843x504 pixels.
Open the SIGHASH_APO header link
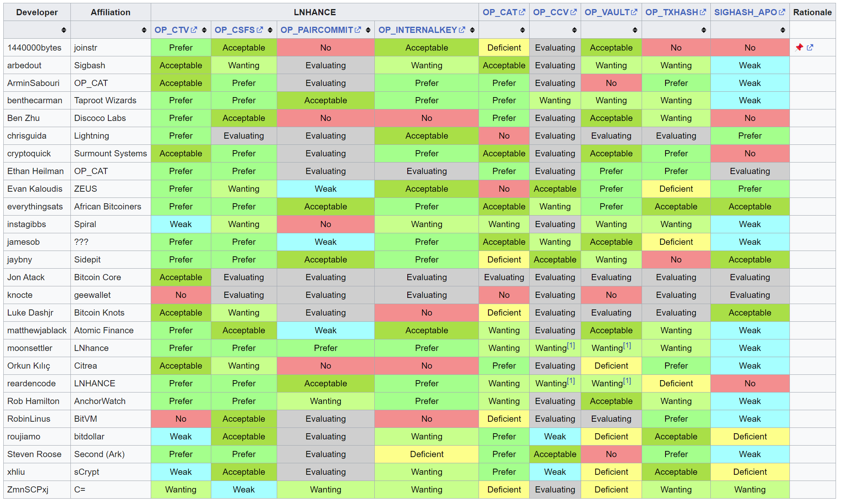[745, 12]
